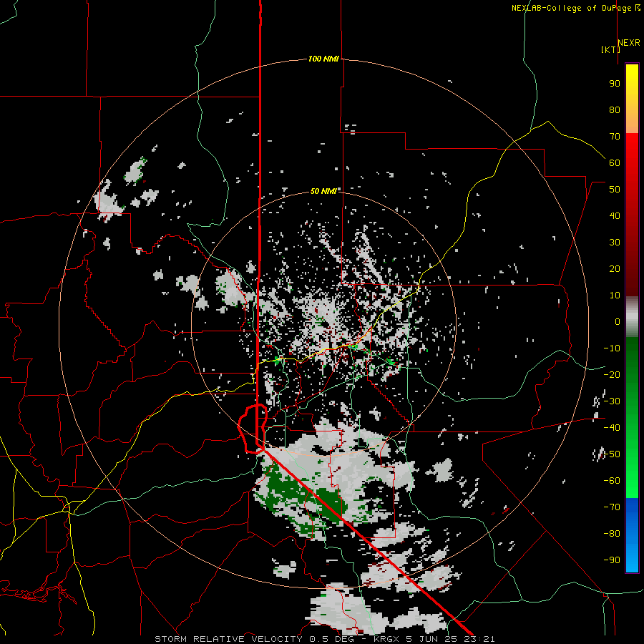
Task: Pick the bright green segment of the color bar
Action: (x=632, y=472)
